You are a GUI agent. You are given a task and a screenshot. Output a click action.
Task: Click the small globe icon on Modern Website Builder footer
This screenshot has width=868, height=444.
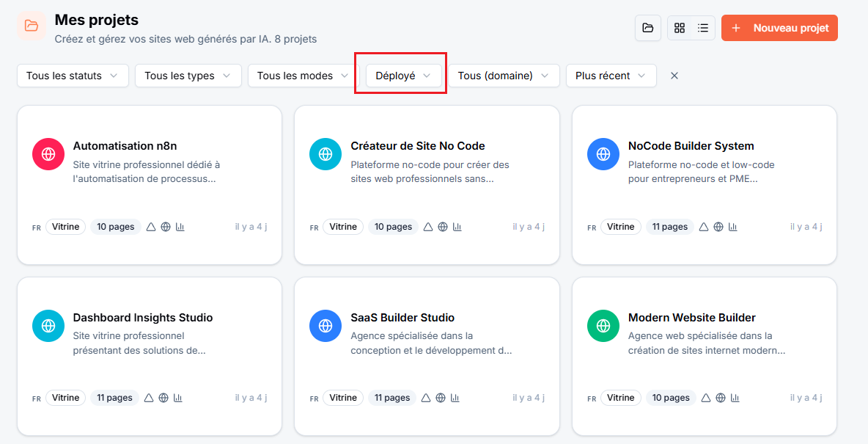coord(721,398)
